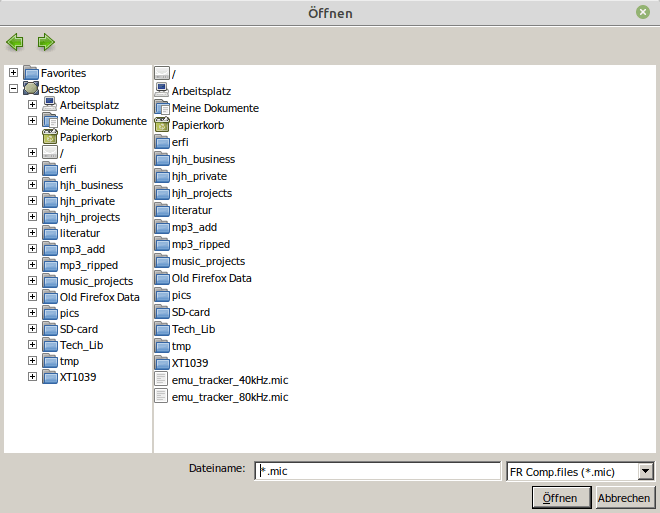
Task: Click the Abbrechen button
Action: pyautogui.click(x=624, y=498)
